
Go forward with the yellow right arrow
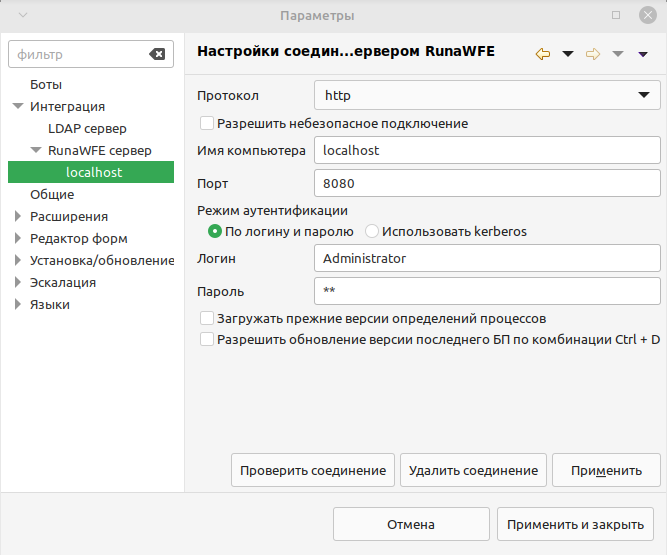click(593, 54)
